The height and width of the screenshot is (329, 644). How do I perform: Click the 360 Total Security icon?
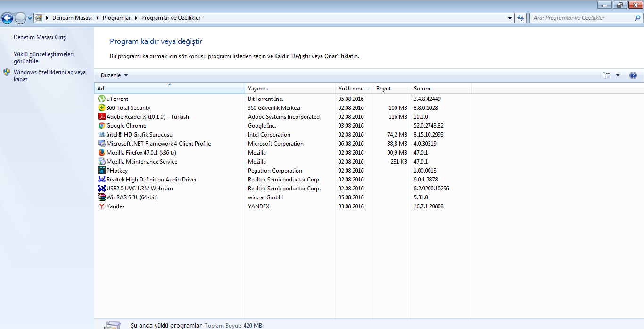[x=102, y=108]
